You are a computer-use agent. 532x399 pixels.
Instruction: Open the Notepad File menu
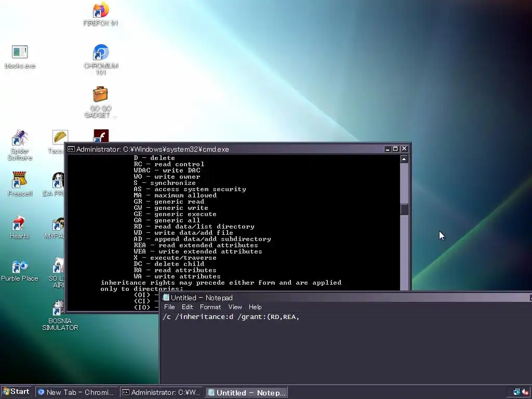click(169, 307)
